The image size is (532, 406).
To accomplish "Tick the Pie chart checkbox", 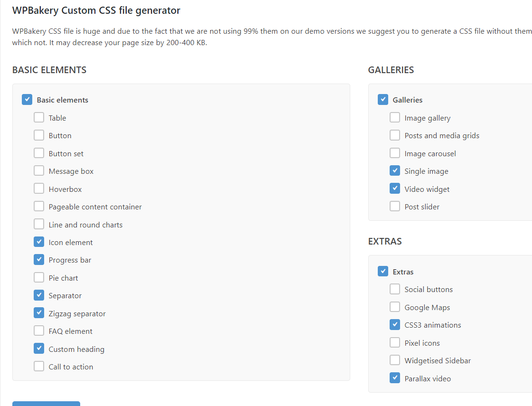I will (39, 278).
